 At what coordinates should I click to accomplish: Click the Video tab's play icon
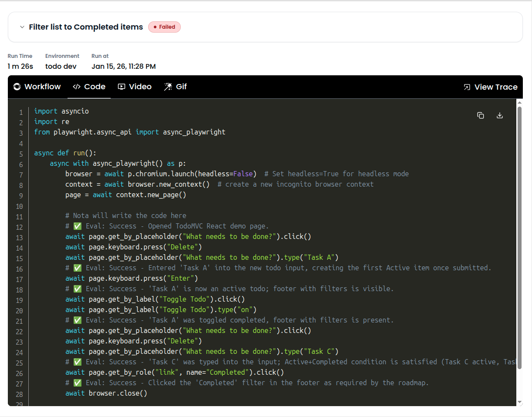[122, 87]
